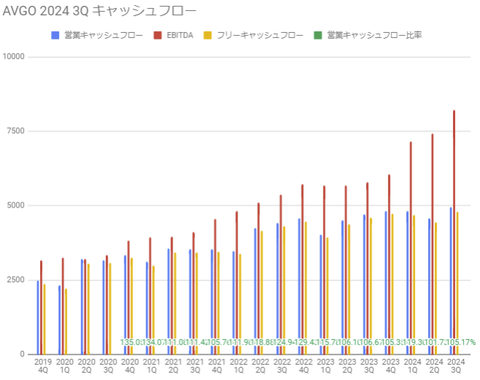Select the 2023 3Q x-axis label

[369, 366]
